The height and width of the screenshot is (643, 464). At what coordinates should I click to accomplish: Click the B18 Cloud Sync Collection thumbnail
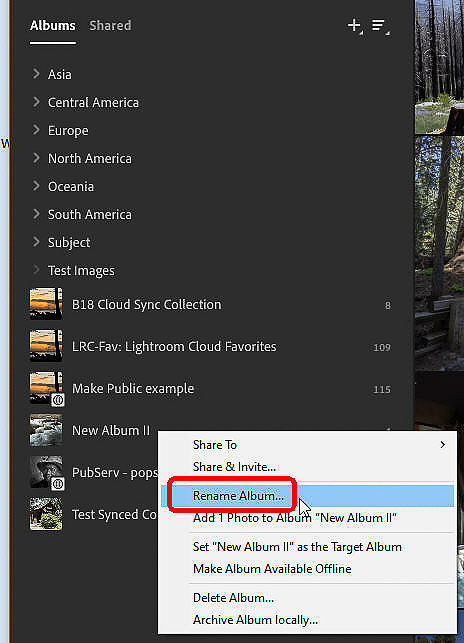tap(46, 304)
